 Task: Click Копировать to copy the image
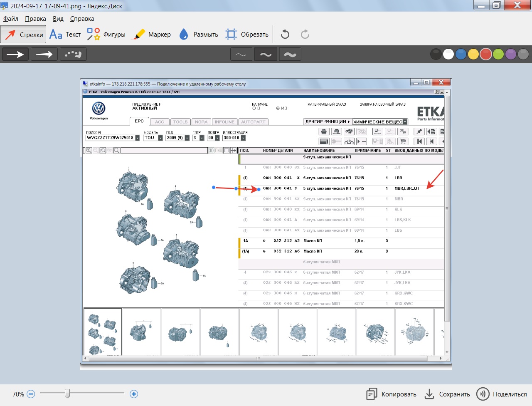tap(392, 394)
